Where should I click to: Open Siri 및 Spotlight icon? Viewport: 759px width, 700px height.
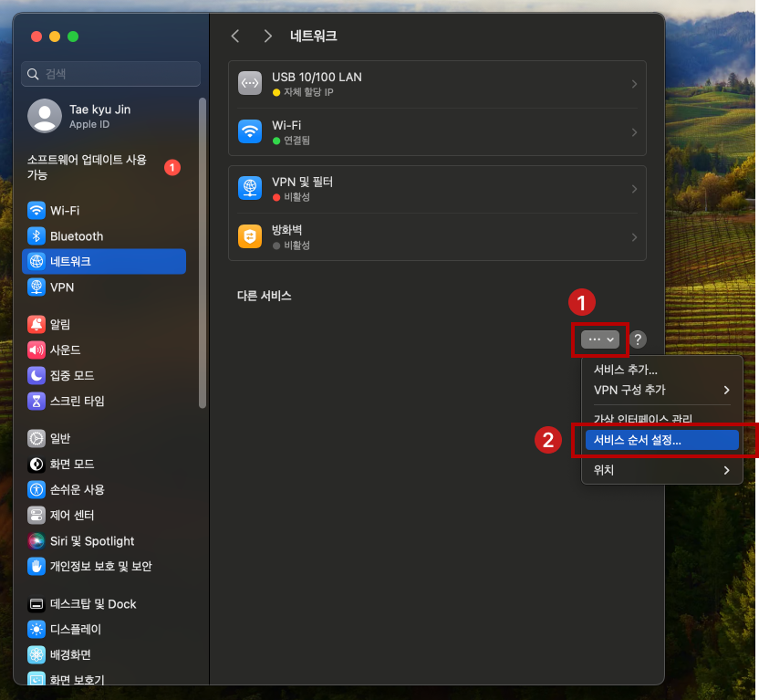[36, 540]
